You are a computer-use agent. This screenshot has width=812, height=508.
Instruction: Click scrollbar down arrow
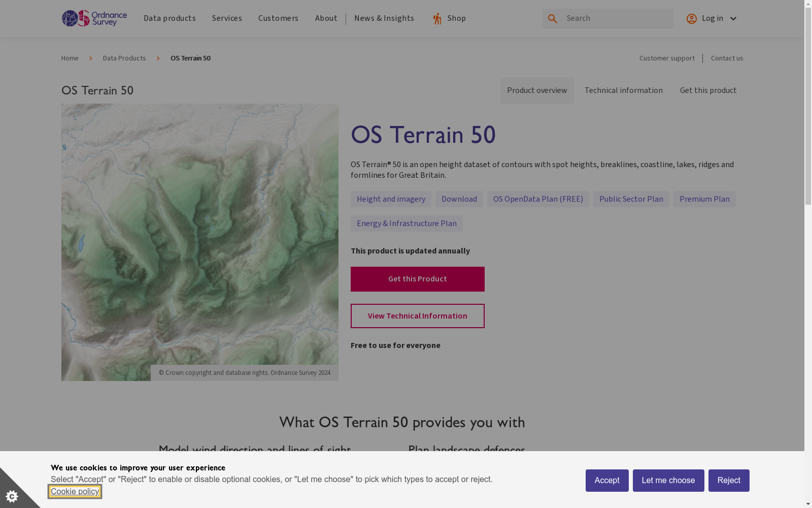tap(808, 504)
